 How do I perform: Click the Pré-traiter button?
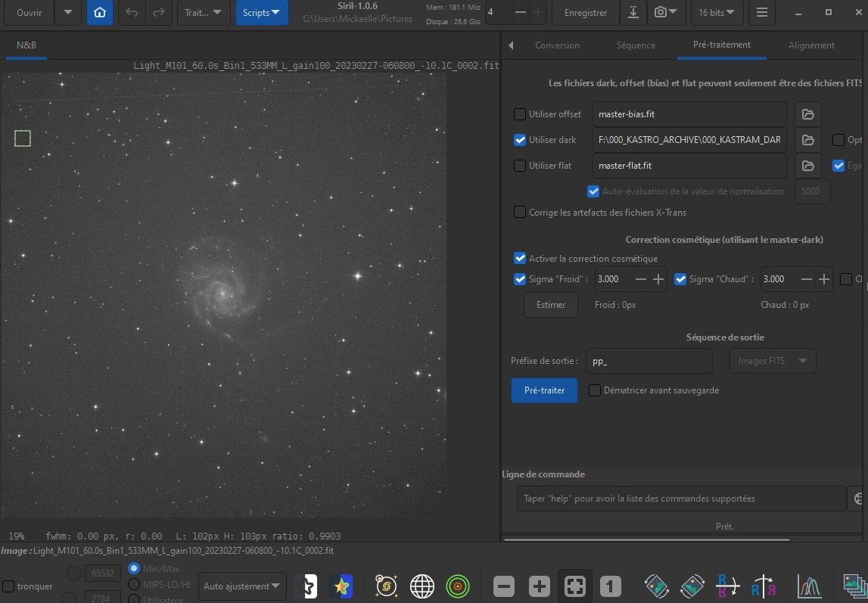tap(544, 390)
